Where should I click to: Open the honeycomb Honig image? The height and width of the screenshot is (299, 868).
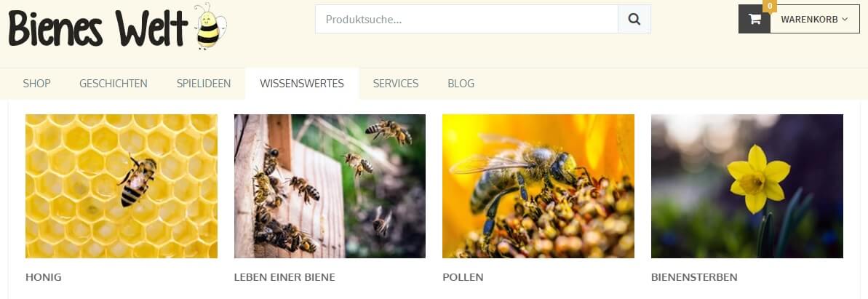pyautogui.click(x=122, y=186)
